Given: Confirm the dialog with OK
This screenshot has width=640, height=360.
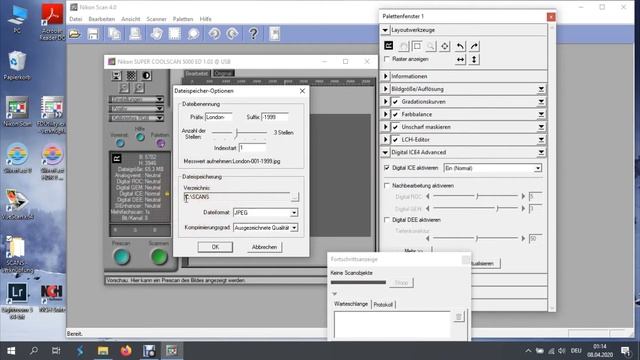Looking at the screenshot, I should click(x=216, y=247).
